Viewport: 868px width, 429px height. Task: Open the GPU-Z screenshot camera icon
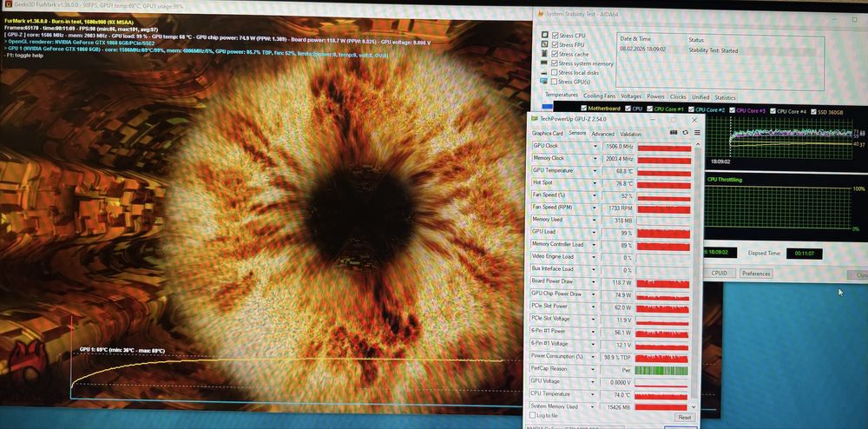click(674, 133)
